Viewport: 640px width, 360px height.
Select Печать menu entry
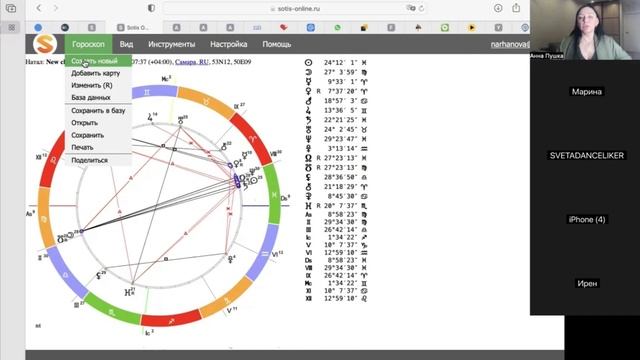[98, 147]
